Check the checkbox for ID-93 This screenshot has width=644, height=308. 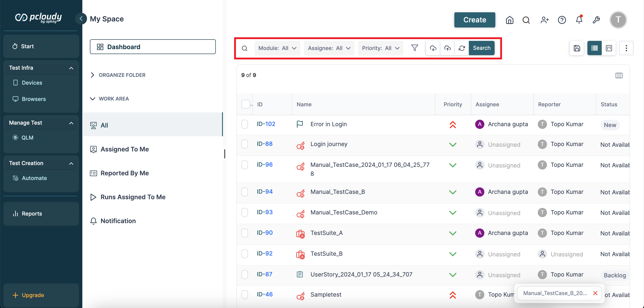[244, 212]
